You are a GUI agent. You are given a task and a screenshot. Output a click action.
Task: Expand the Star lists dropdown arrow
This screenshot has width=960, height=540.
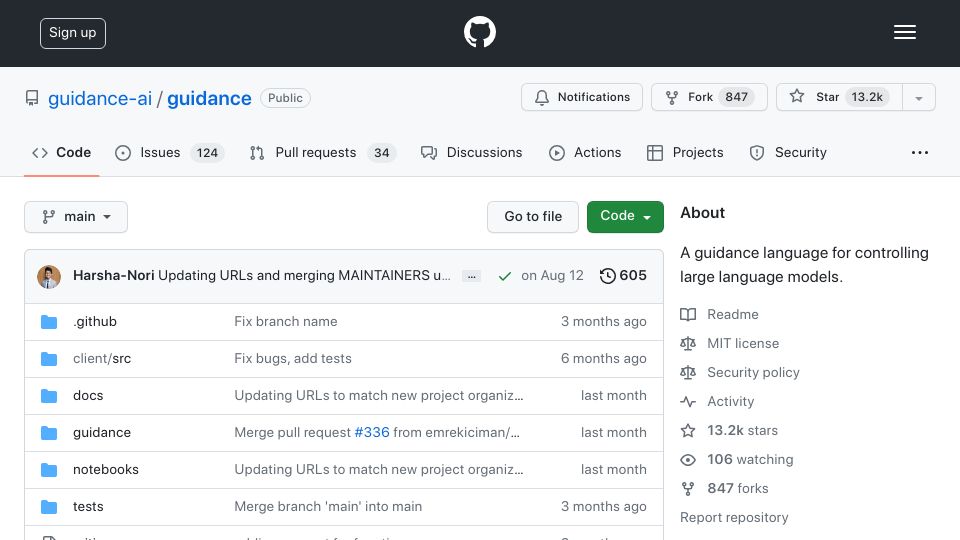918,98
